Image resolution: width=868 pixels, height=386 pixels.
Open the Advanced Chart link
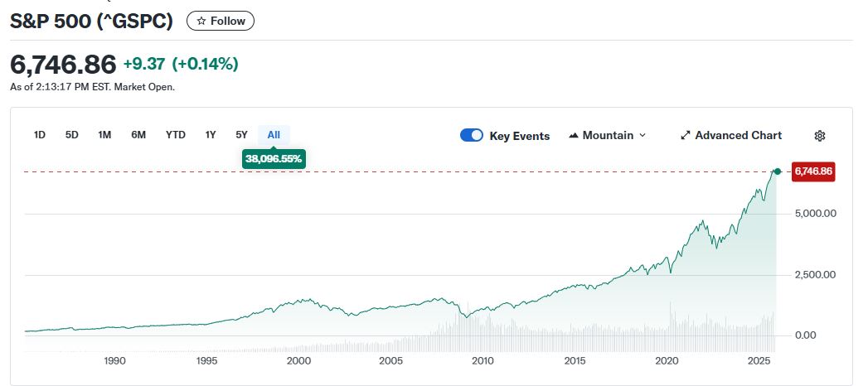[731, 136]
